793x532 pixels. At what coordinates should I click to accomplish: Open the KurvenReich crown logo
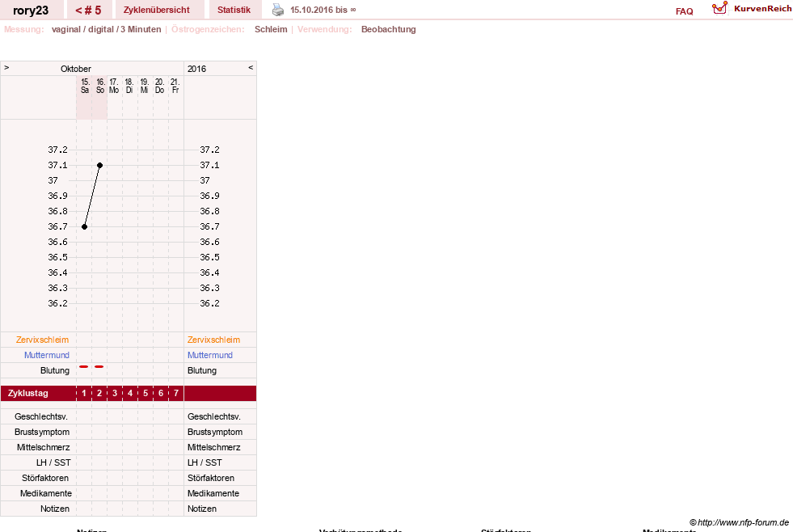click(x=719, y=8)
